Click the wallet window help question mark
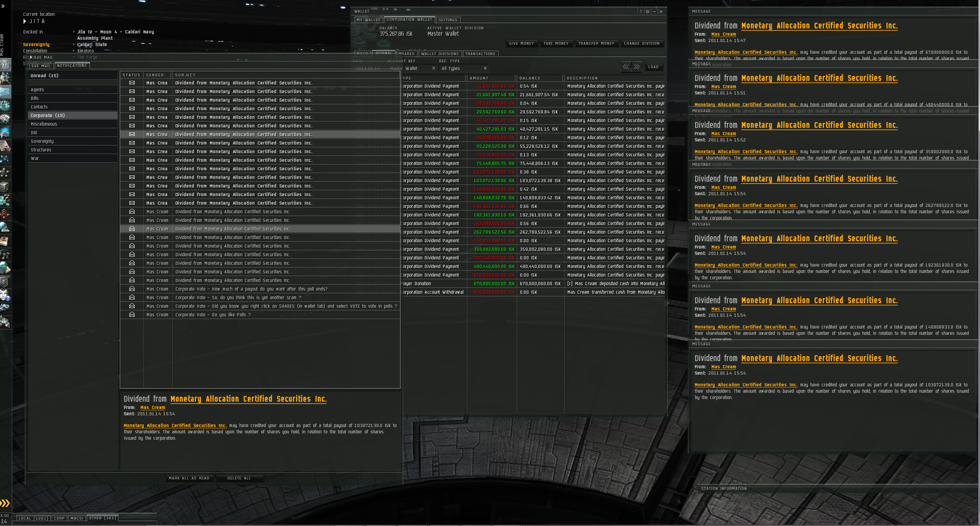This screenshot has height=526, width=980. pyautogui.click(x=641, y=11)
